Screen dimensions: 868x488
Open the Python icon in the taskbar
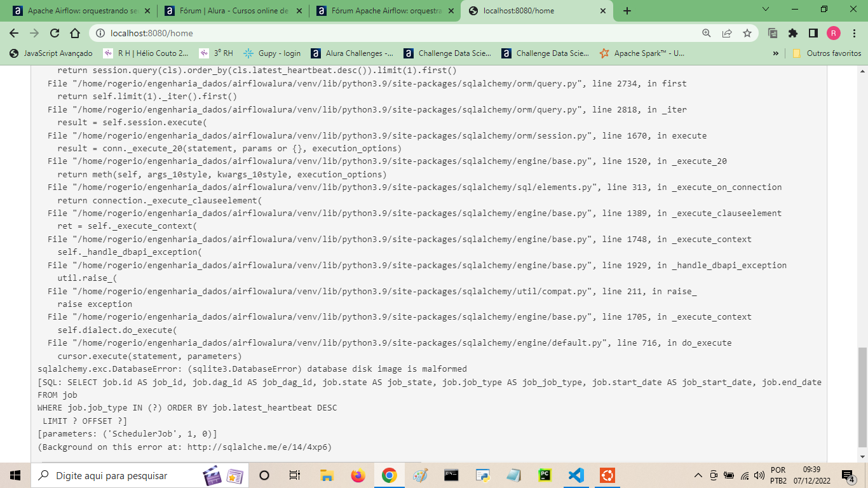(x=482, y=475)
